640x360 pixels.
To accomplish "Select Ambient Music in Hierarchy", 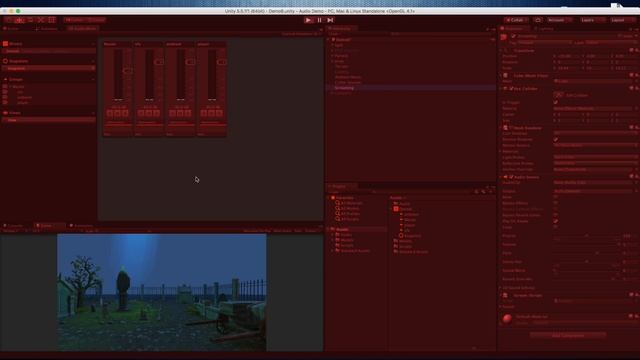I will [x=348, y=77].
